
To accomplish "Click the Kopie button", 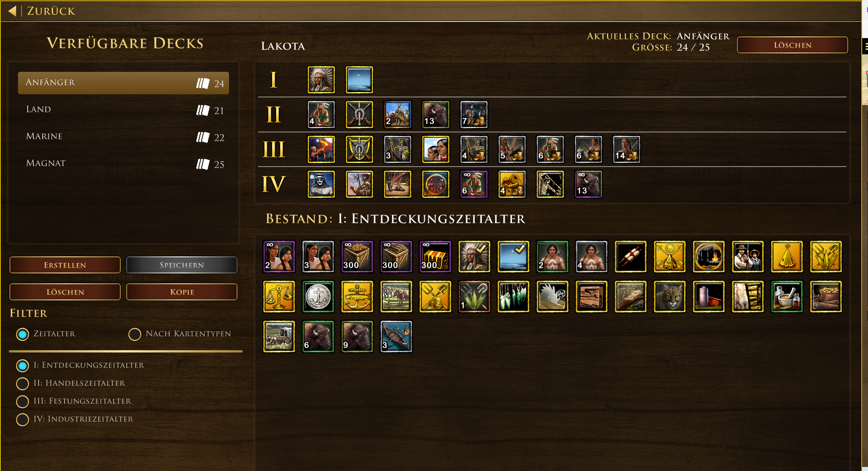I will click(x=182, y=292).
